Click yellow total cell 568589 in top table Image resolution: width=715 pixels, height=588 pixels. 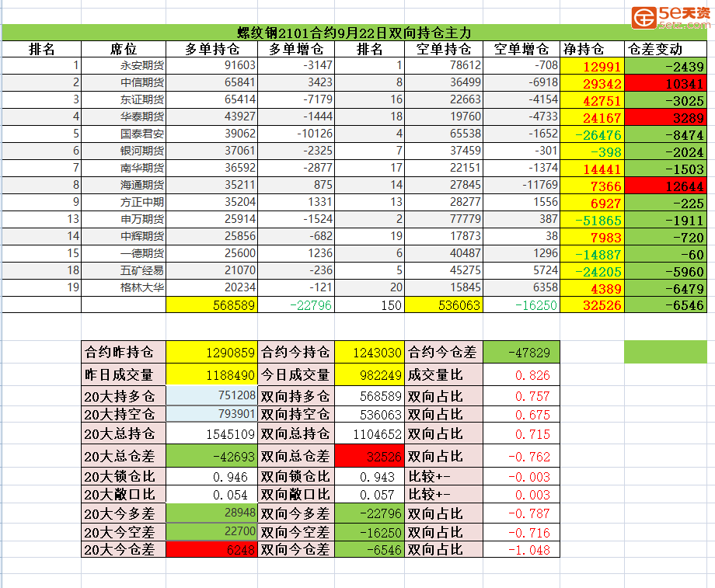tap(212, 305)
